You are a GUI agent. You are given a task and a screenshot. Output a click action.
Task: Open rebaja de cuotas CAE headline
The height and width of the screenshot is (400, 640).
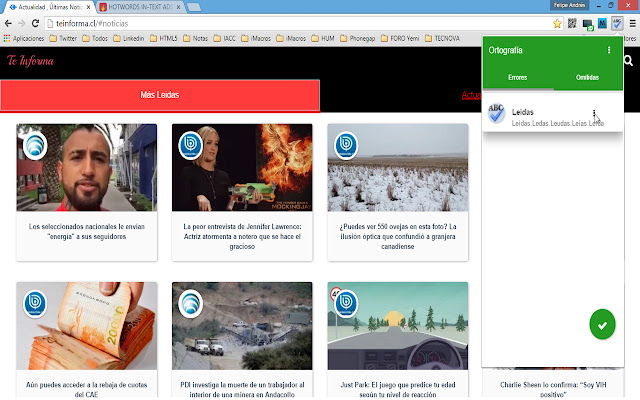[x=87, y=389]
